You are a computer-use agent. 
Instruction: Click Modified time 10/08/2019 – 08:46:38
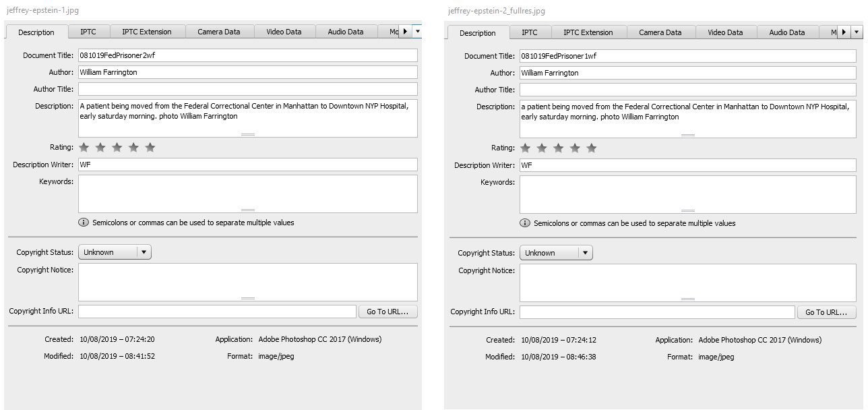(559, 357)
